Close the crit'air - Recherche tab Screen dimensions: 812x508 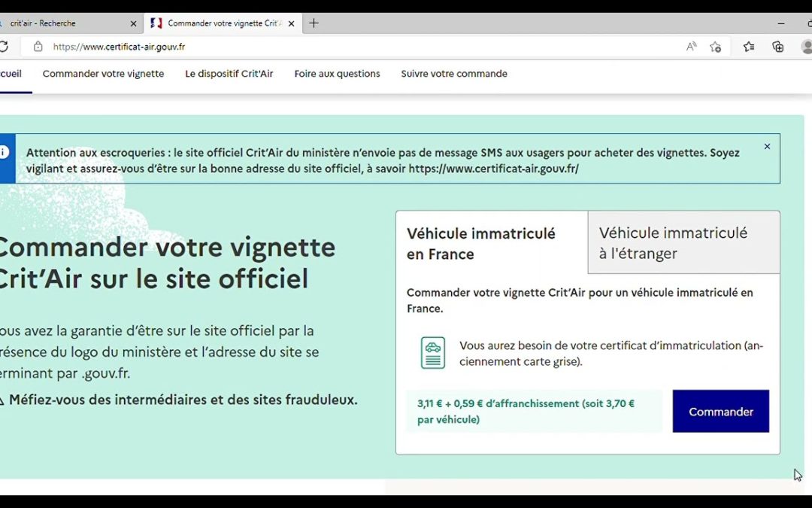[x=133, y=23]
